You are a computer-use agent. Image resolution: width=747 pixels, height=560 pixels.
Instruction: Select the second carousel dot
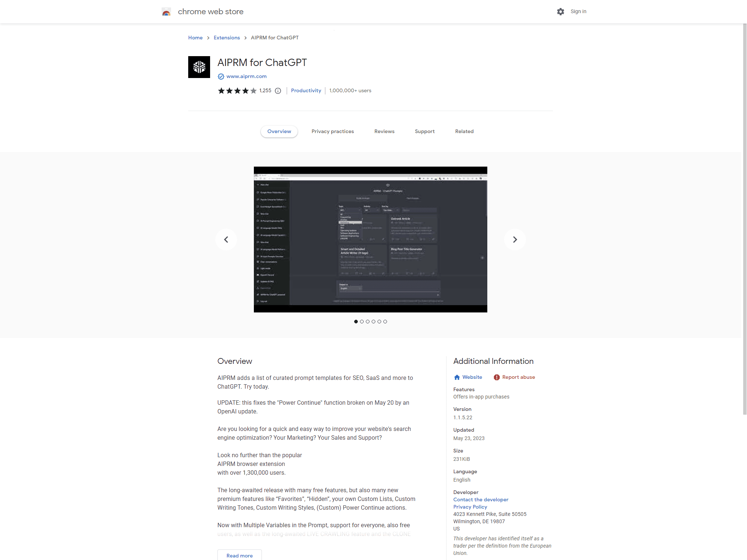point(362,322)
